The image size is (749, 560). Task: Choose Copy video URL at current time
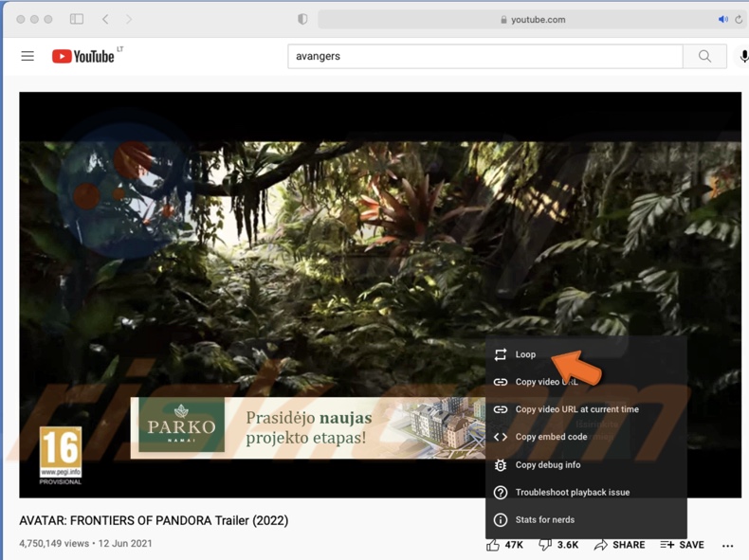(586, 409)
